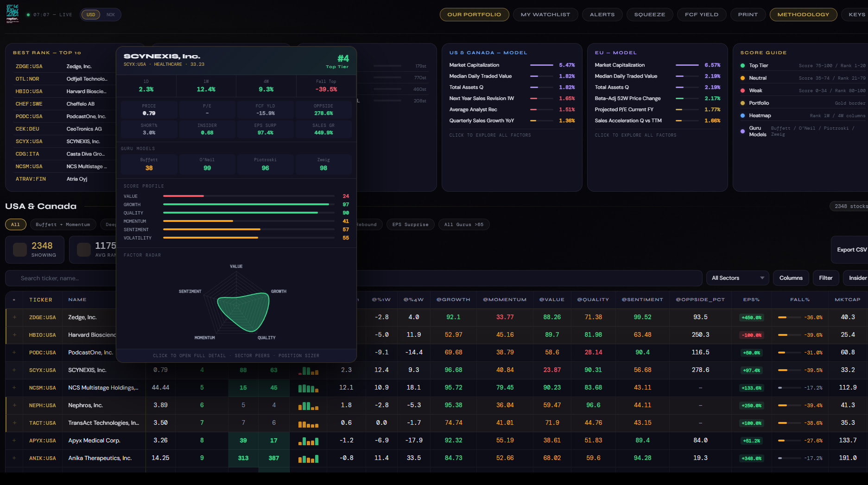This screenshot has width=868, height=485.
Task: Click the SCYX:USA histogram bar icon
Action: [308, 370]
